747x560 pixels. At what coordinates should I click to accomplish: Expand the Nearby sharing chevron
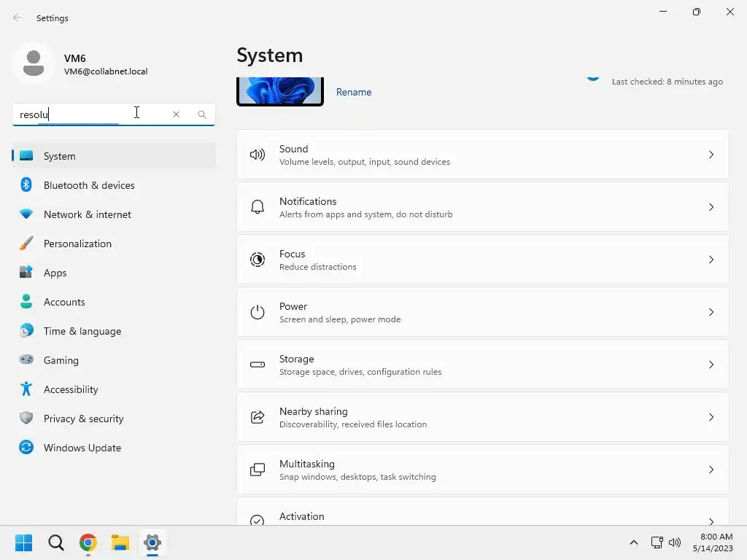(711, 417)
